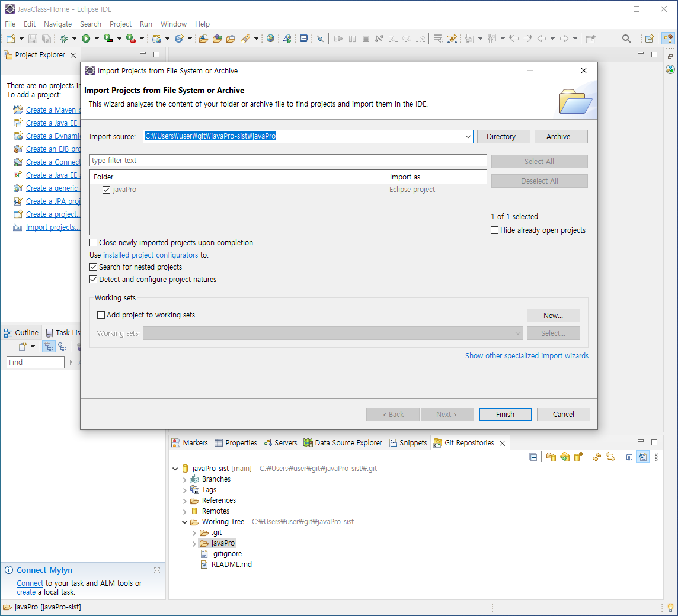Click the Run External Tools icon
The image size is (678, 616).
(130, 38)
